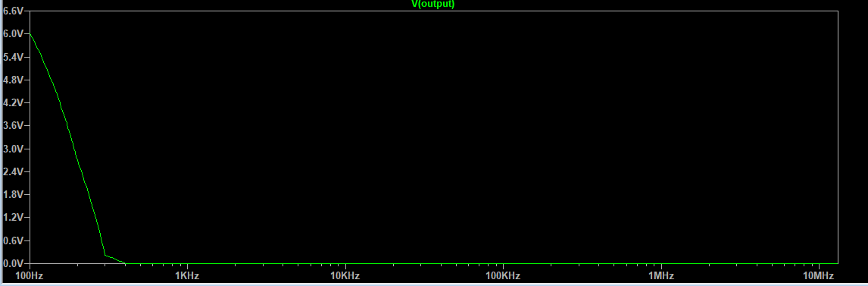
Task: Click the 0.6V vertical axis label
Action: [14, 240]
